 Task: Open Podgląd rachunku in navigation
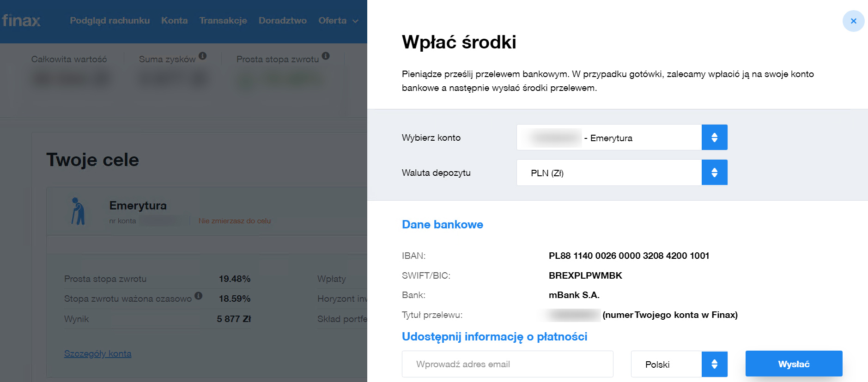point(110,21)
